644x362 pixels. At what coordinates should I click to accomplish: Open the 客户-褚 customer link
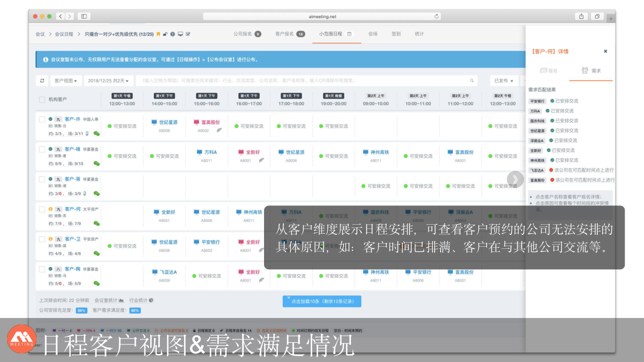(x=72, y=149)
